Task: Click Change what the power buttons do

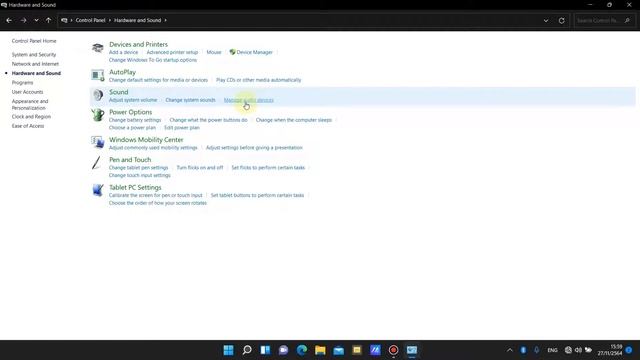Action: coord(208,120)
